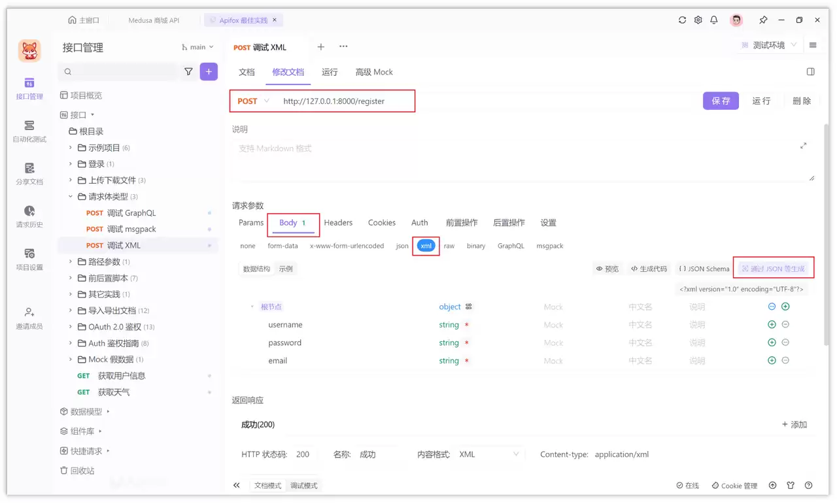Click the user avatar

point(736,20)
